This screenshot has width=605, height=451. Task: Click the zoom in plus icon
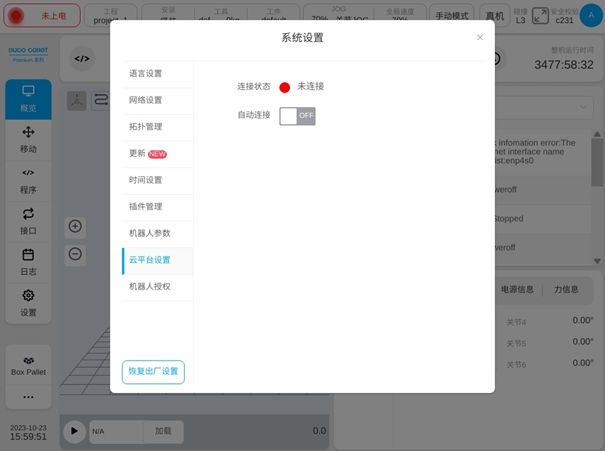(75, 226)
